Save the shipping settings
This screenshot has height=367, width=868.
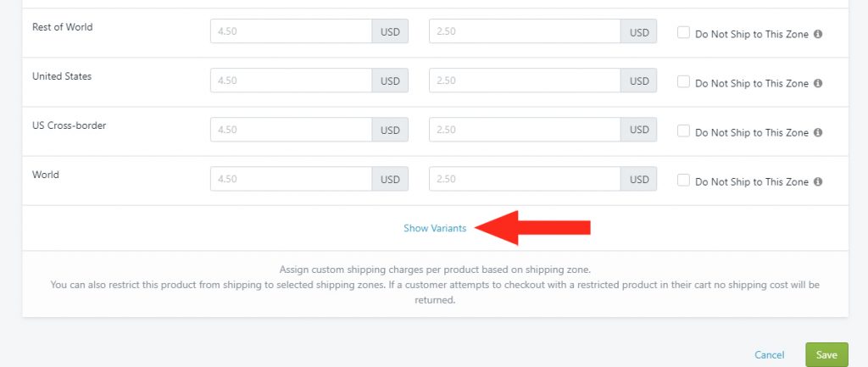coord(826,355)
